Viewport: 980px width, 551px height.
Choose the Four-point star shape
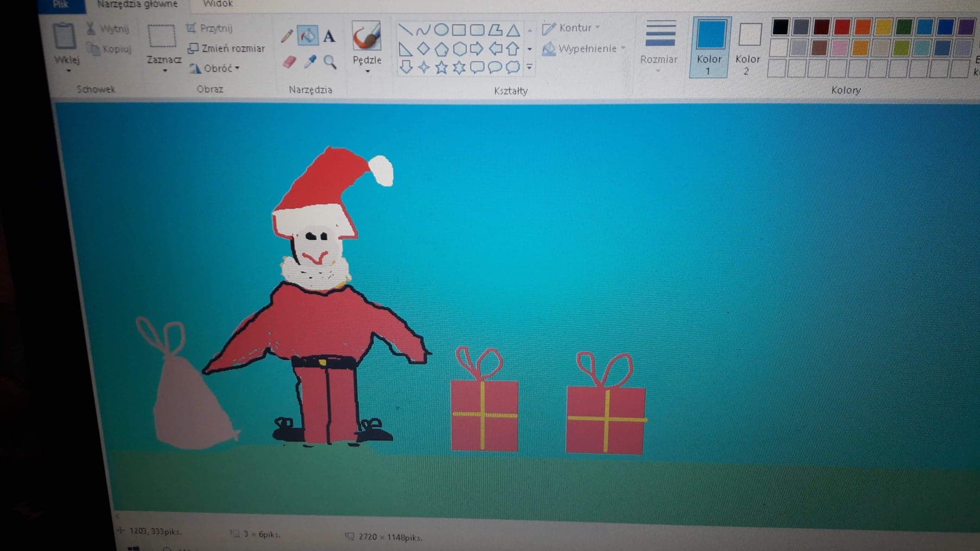tap(424, 67)
